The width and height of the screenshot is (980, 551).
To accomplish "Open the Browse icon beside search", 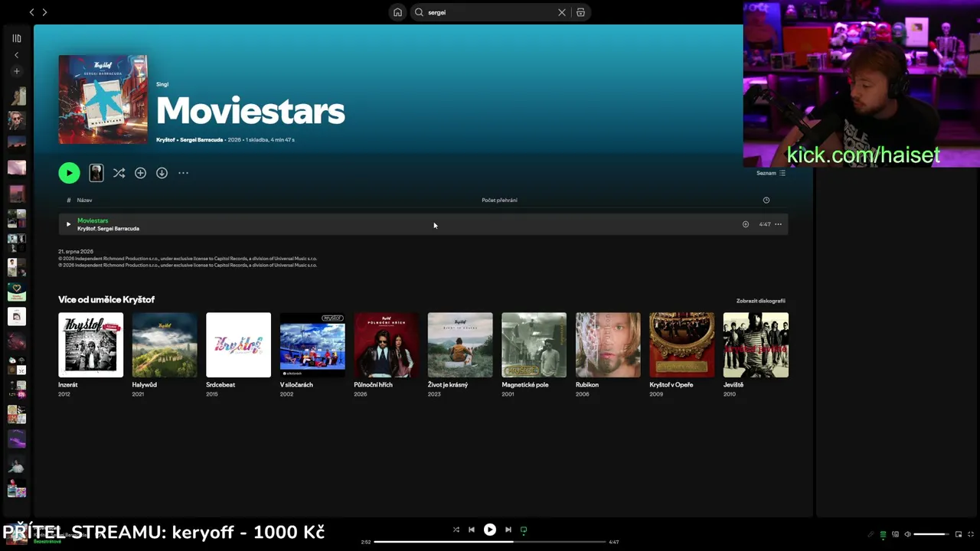I will pyautogui.click(x=581, y=12).
